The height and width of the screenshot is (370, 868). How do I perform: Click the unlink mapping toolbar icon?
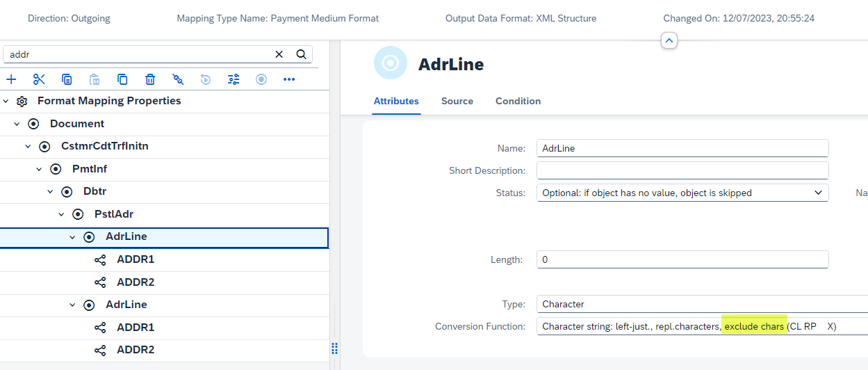pyautogui.click(x=178, y=79)
